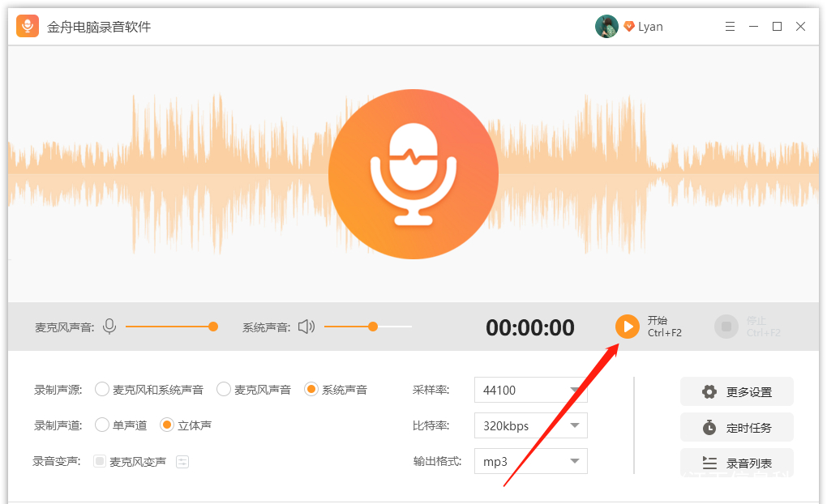The height and width of the screenshot is (504, 827).
Task: Click the 输出格式: label
Action: [437, 461]
